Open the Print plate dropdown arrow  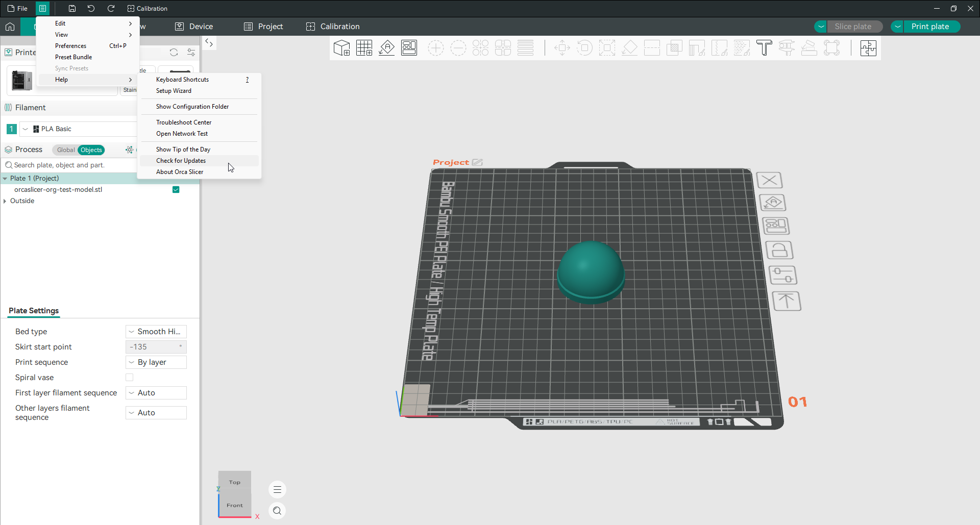click(897, 27)
